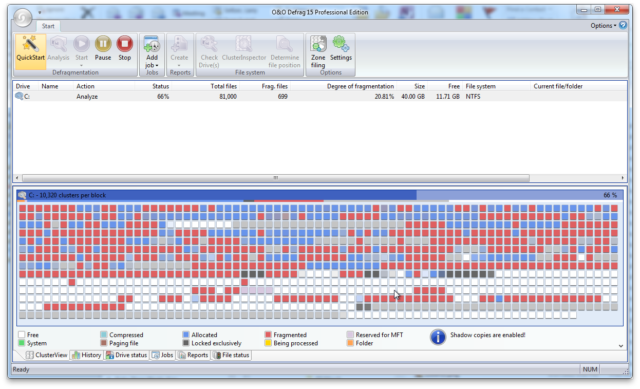640x389 pixels.
Task: Sort by File system column header
Action: click(480, 86)
